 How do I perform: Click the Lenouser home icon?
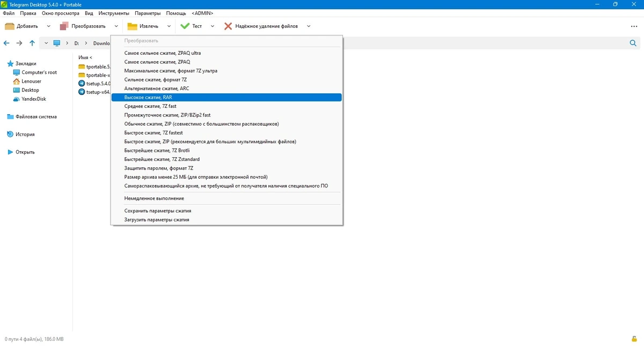pyautogui.click(x=16, y=81)
